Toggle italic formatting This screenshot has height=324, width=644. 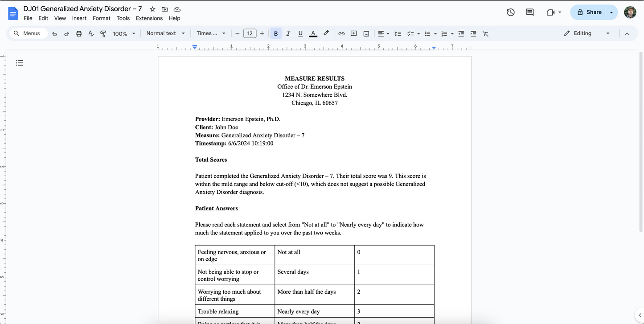click(x=288, y=33)
